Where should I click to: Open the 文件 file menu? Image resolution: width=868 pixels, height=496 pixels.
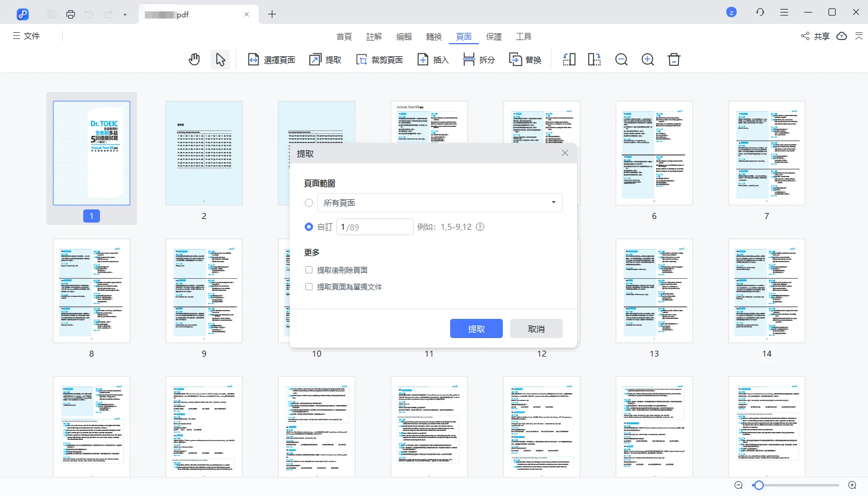tap(26, 36)
